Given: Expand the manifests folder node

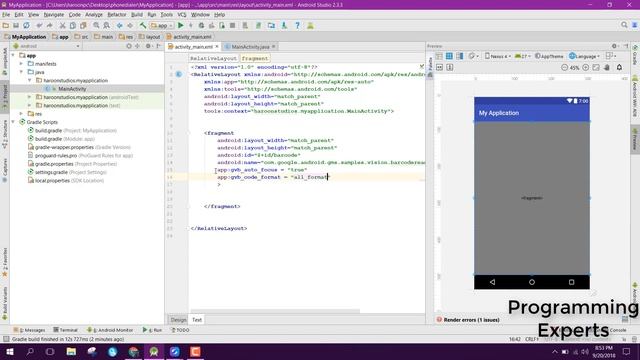Looking at the screenshot, I should (x=21, y=64).
